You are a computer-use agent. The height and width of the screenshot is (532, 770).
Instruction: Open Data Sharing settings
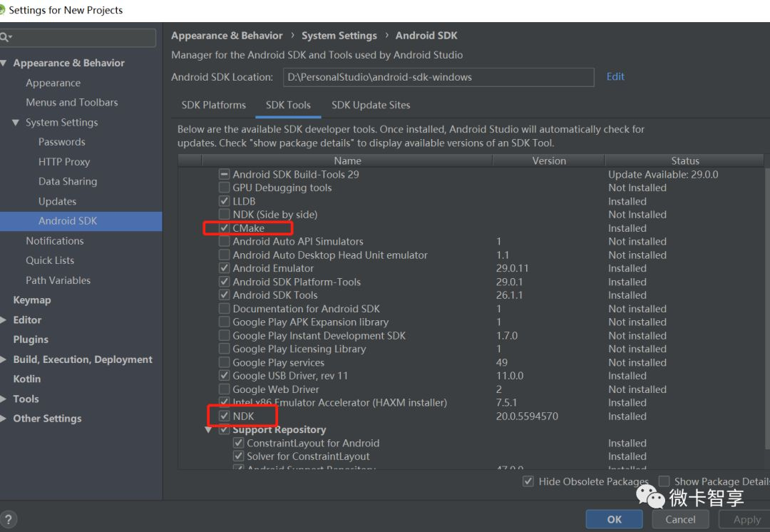[68, 181]
